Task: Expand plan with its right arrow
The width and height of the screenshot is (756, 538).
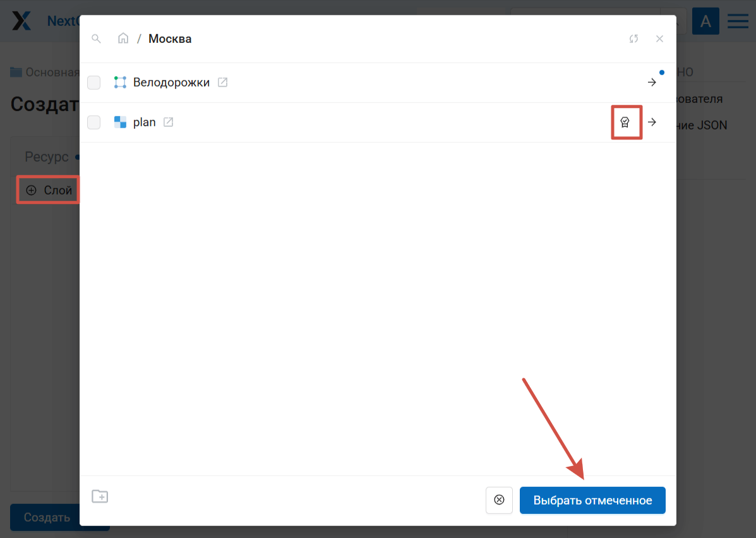Action: pos(652,123)
